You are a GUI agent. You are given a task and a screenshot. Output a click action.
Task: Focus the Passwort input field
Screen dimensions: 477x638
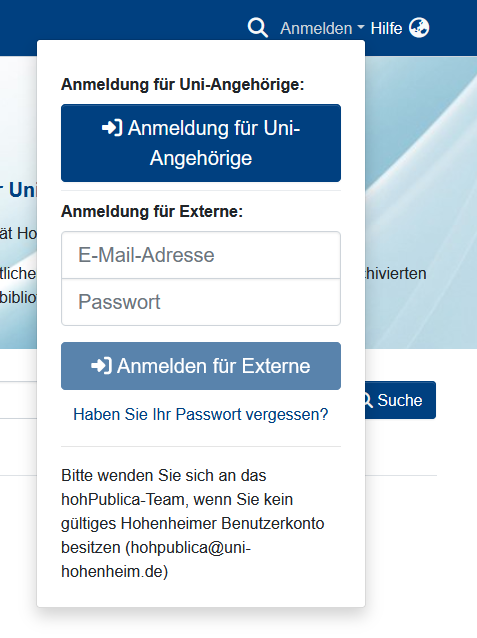click(x=201, y=302)
